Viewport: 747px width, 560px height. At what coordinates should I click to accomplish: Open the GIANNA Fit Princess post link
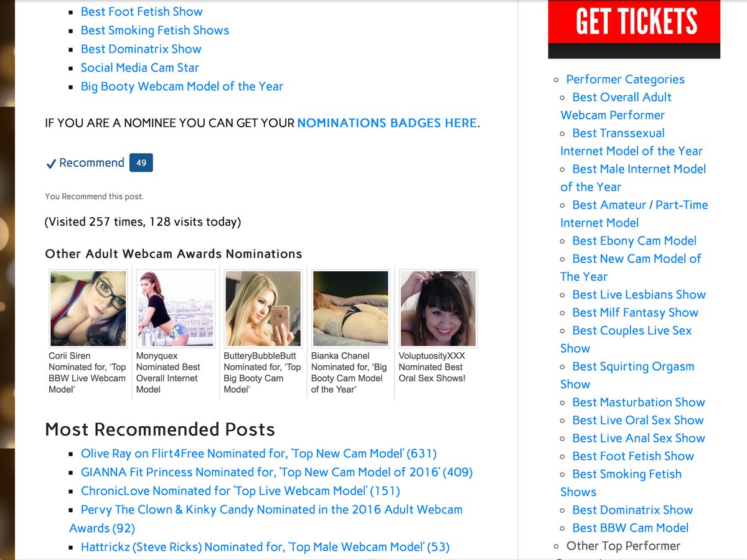[277, 472]
